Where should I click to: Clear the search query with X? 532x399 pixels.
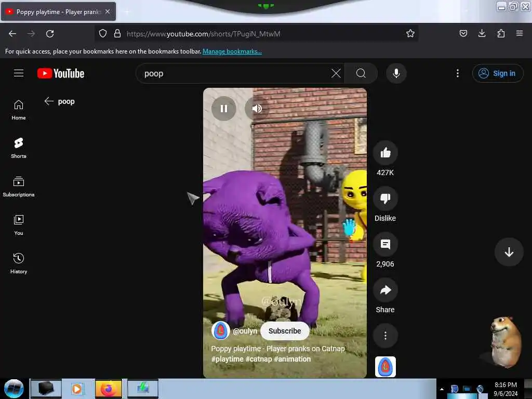point(336,73)
